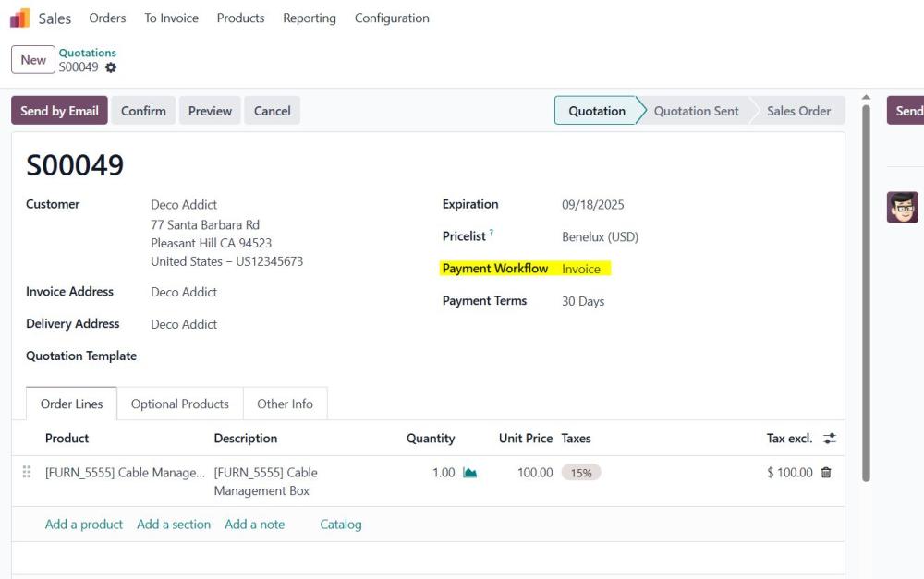Open the Catalog link
Screen dimensions: 924x579
coord(341,525)
